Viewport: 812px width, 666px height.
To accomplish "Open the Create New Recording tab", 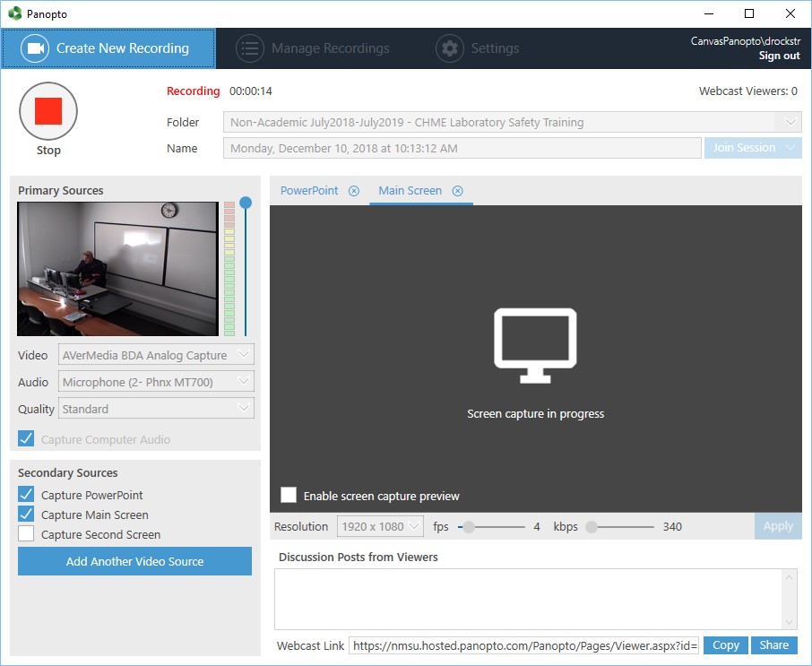I will pyautogui.click(x=108, y=48).
